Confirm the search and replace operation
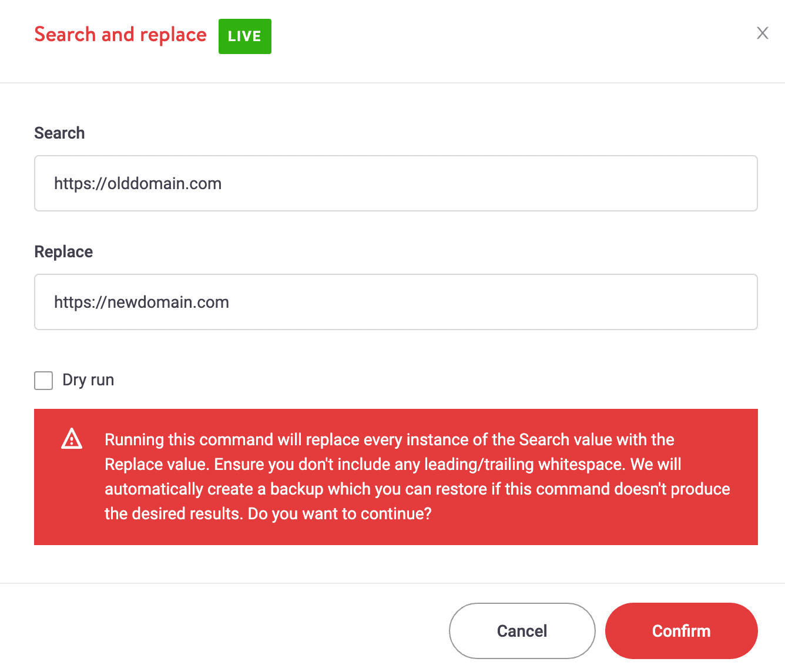Screen dimensions: 785x672 point(681,630)
